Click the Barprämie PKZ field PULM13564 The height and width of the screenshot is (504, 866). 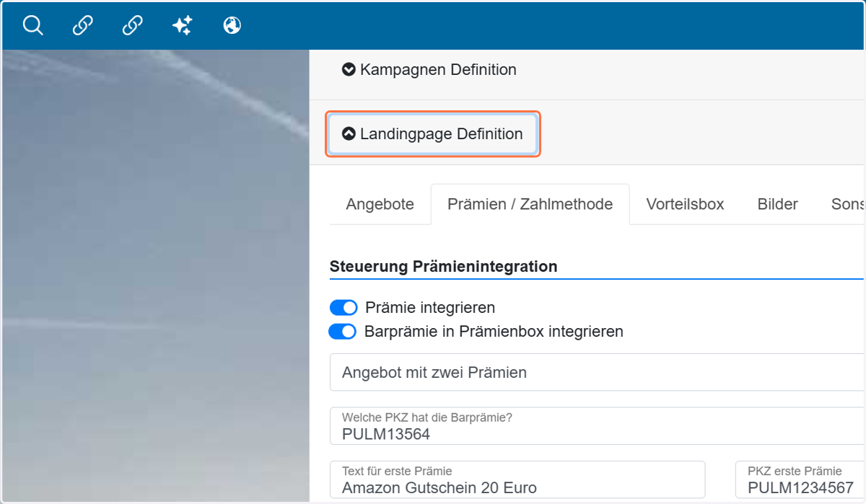[x=598, y=426]
